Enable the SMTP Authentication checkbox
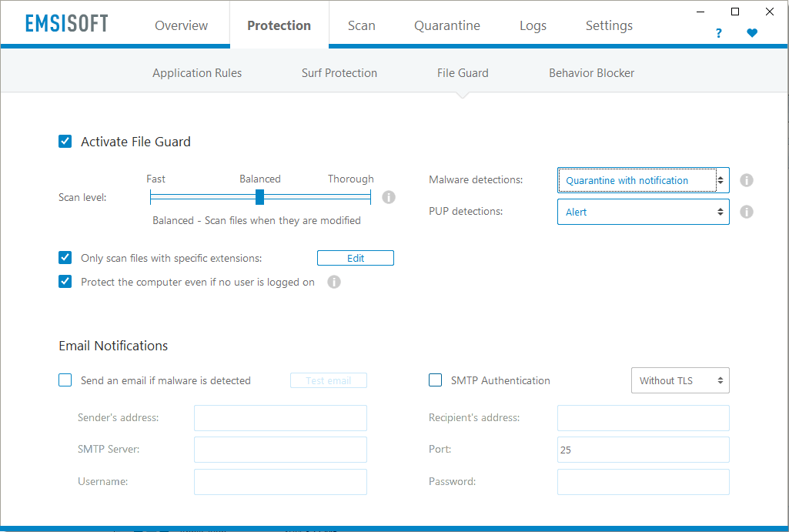The image size is (789, 532). [x=435, y=380]
